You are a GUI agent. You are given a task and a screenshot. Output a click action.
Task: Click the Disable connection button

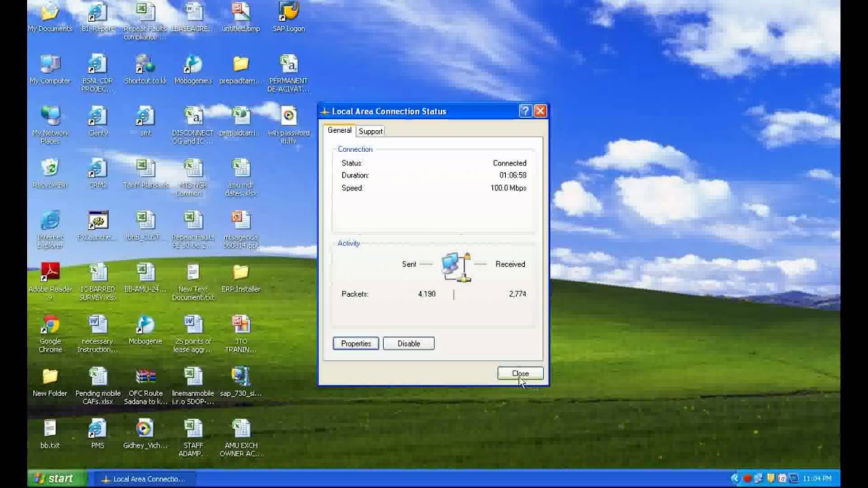[409, 344]
